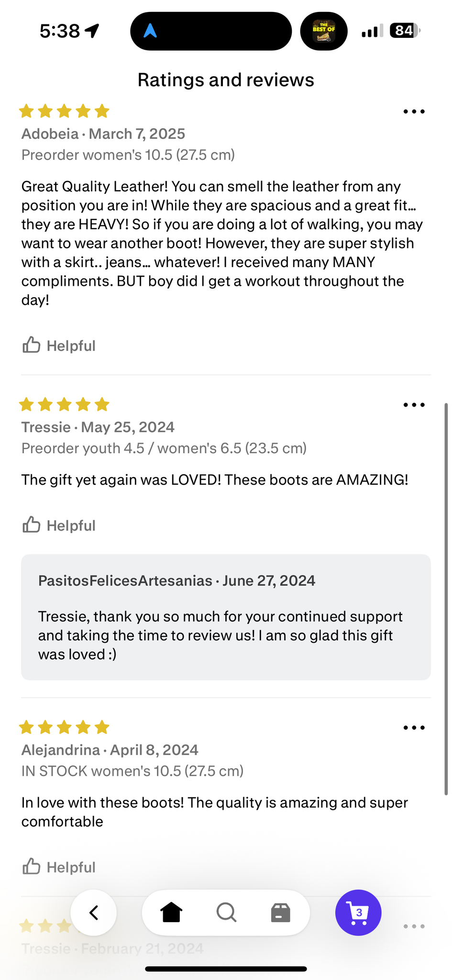Open the orders package tab
Image resolution: width=452 pixels, height=980 pixels.
pyautogui.click(x=281, y=913)
